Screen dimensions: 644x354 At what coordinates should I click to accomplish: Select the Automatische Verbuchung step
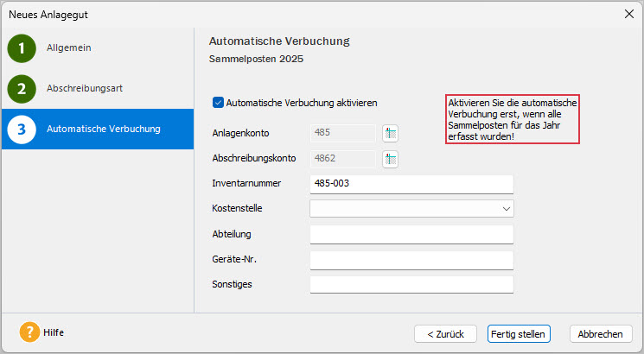[x=104, y=130]
